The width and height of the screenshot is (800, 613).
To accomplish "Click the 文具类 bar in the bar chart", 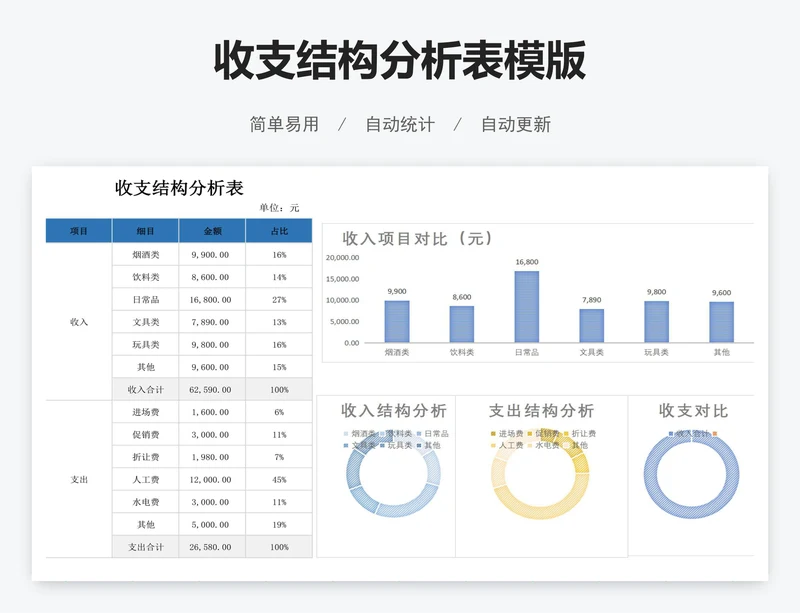I will 592,326.
